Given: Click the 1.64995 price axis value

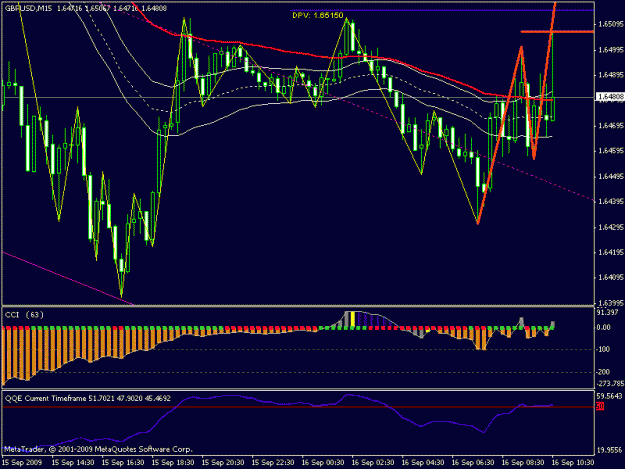Looking at the screenshot, I should click(x=610, y=50).
